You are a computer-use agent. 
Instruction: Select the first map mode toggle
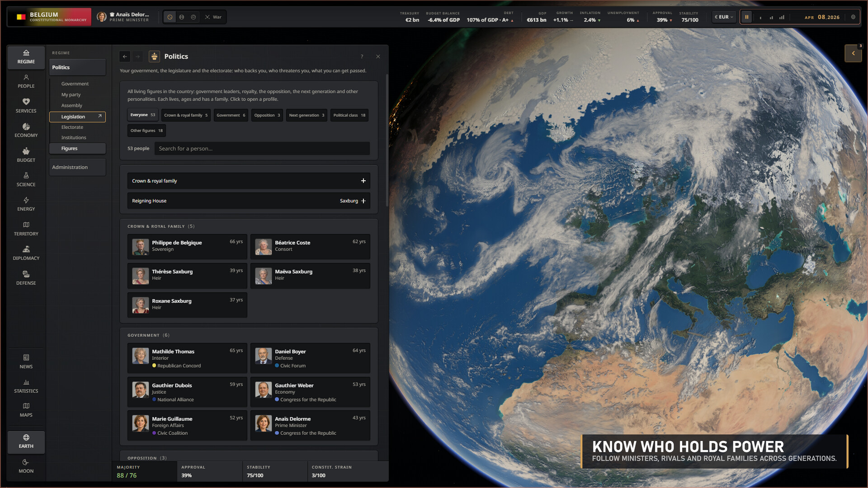tap(170, 17)
